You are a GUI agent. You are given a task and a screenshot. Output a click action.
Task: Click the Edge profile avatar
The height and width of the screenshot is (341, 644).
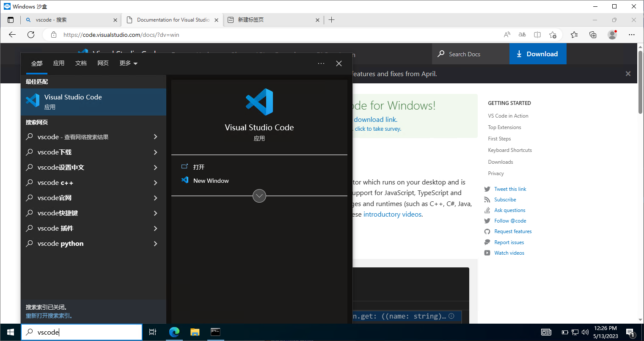[x=612, y=35]
